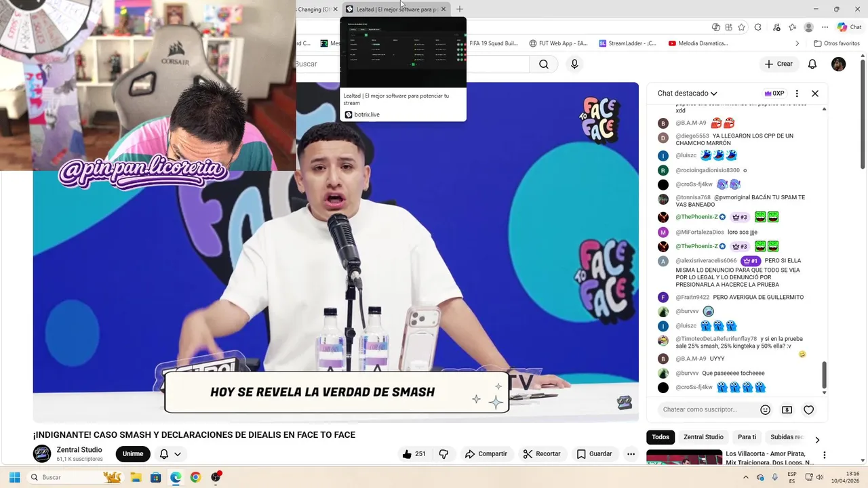This screenshot has width=868, height=488.
Task: Send a heart reaction in chat
Action: click(808, 409)
